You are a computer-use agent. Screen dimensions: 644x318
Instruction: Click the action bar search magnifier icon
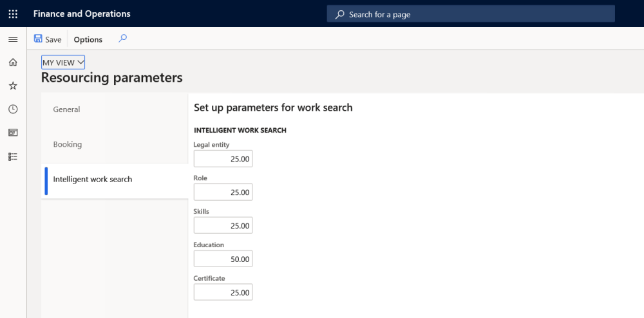click(122, 39)
